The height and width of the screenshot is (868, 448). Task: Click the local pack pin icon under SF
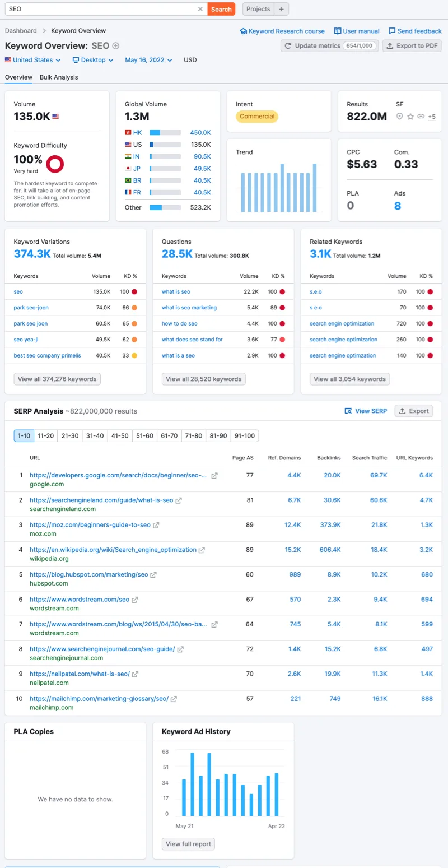point(399,117)
